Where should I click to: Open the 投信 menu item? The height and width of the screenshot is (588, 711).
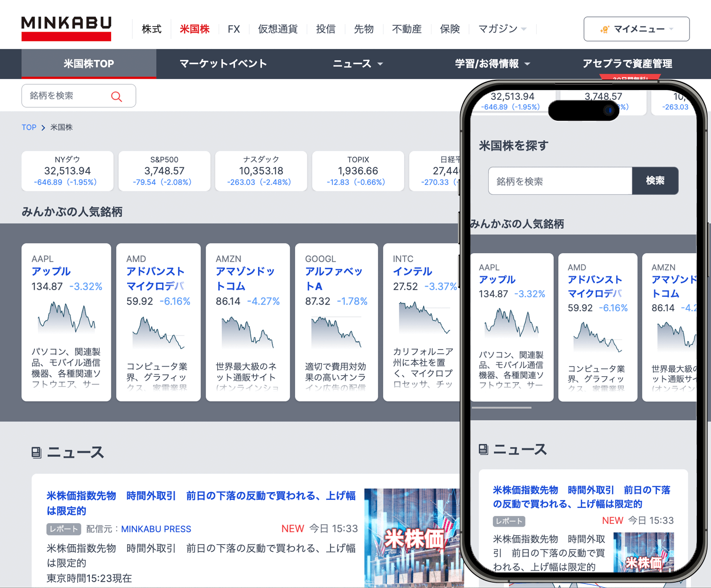tap(326, 29)
